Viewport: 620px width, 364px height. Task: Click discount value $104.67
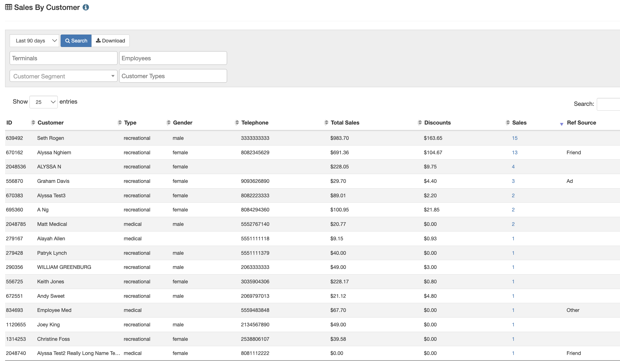[x=433, y=153]
